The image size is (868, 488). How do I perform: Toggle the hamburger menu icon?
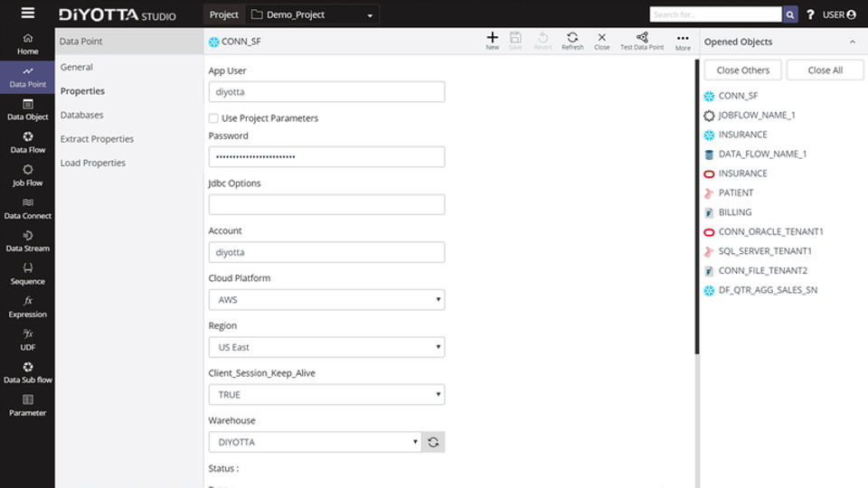coord(28,14)
